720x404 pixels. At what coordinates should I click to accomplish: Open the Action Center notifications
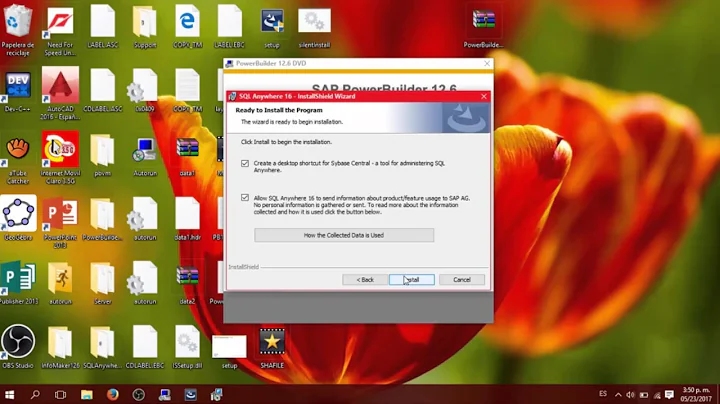pyautogui.click(x=669, y=395)
